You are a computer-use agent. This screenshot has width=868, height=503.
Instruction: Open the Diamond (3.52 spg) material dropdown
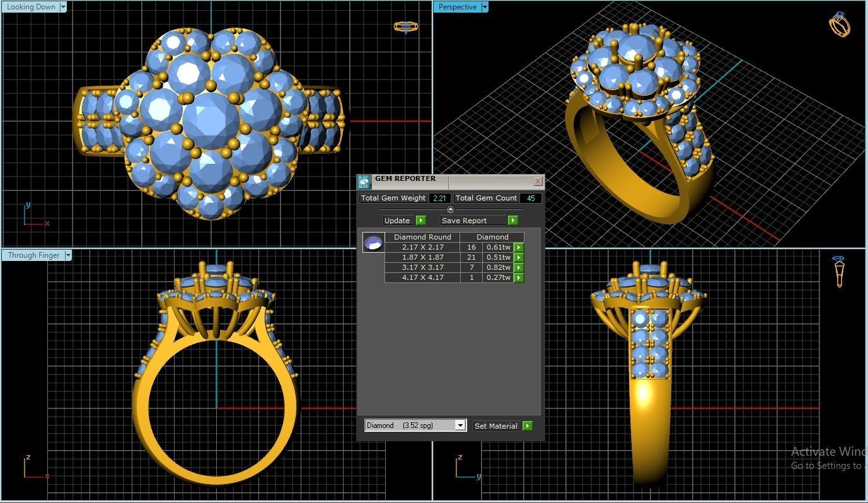pos(460,425)
